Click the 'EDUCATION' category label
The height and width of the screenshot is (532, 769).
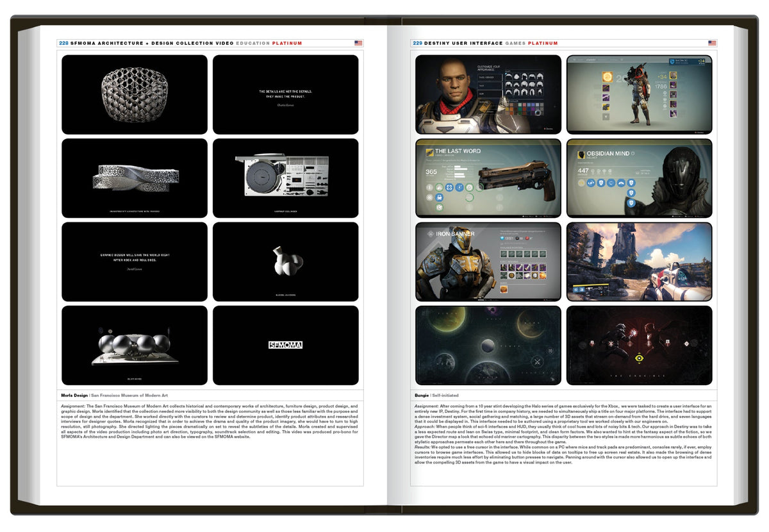coord(252,44)
